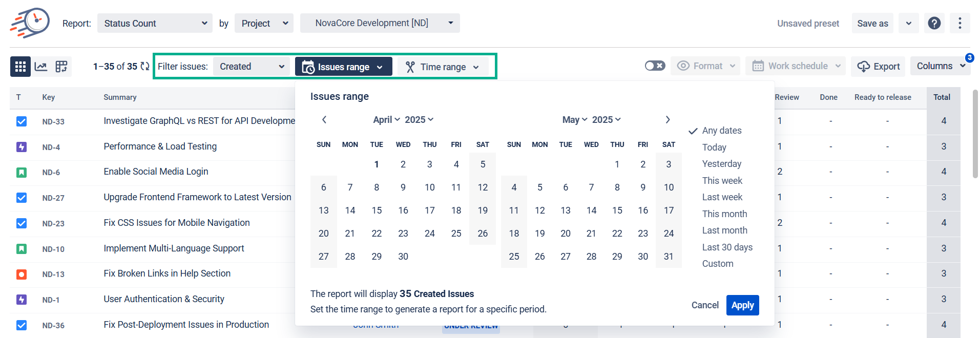Click the ND-27 task type checkbox icon
Viewport: 980px width, 338px height.
click(x=22, y=198)
